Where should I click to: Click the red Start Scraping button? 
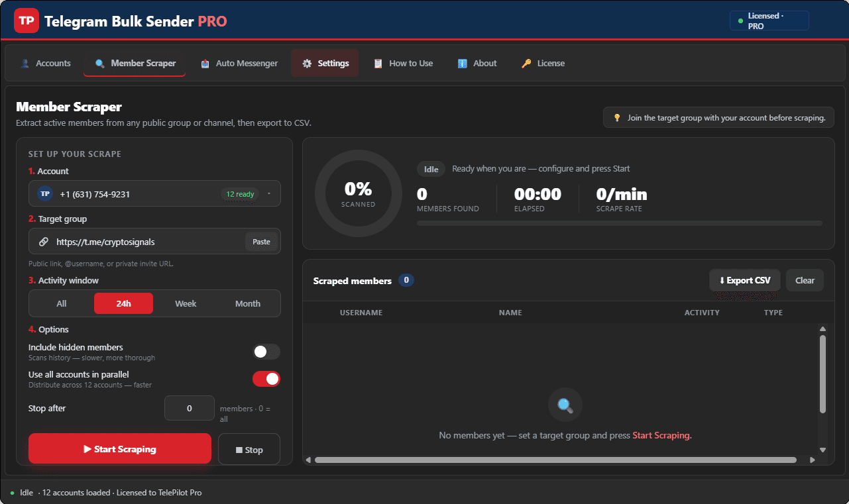(x=120, y=449)
